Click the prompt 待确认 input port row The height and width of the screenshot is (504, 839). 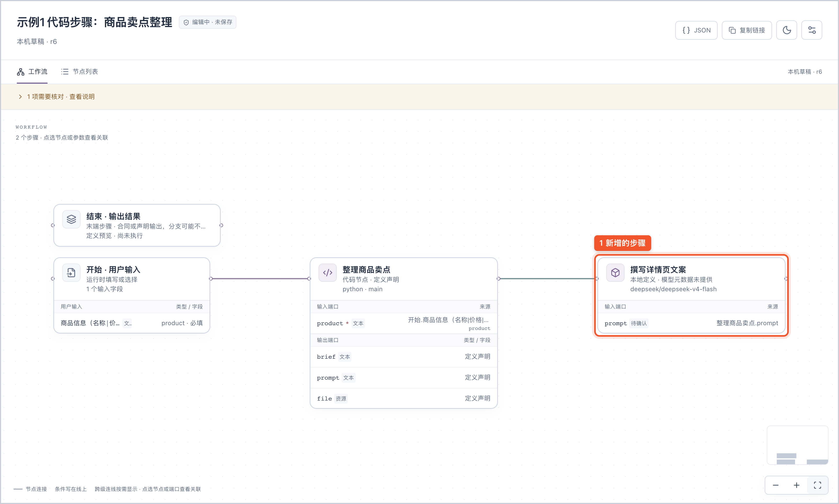[x=691, y=323]
